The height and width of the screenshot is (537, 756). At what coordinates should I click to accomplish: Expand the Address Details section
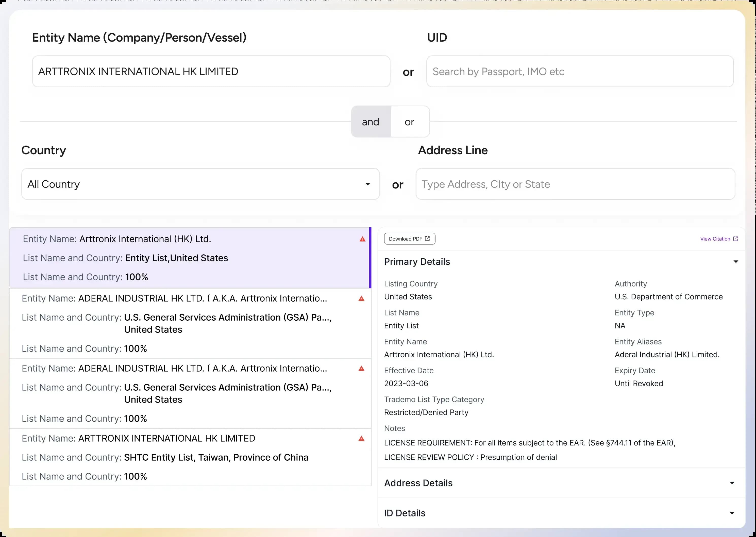click(x=732, y=483)
